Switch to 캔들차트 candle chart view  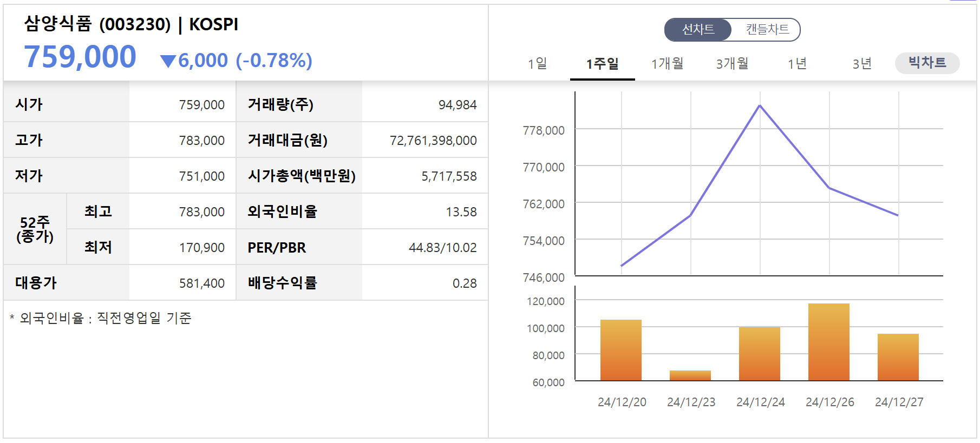pyautogui.click(x=767, y=30)
